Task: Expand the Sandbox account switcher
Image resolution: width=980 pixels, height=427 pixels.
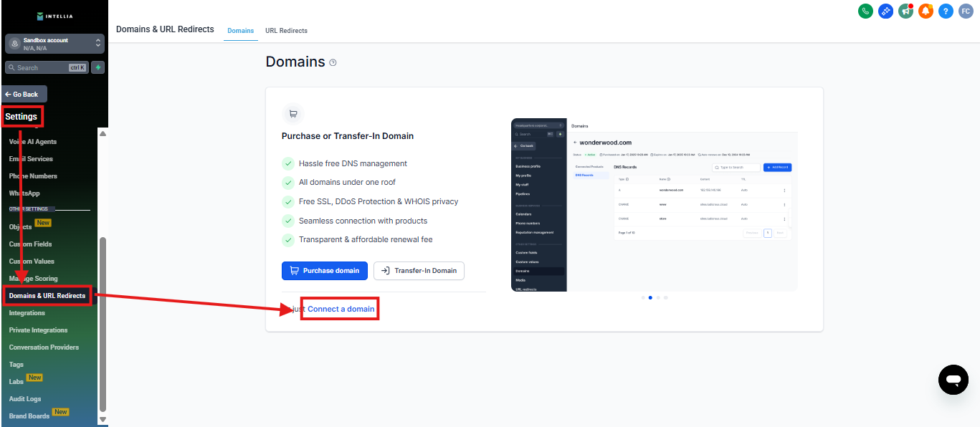Action: [x=54, y=44]
